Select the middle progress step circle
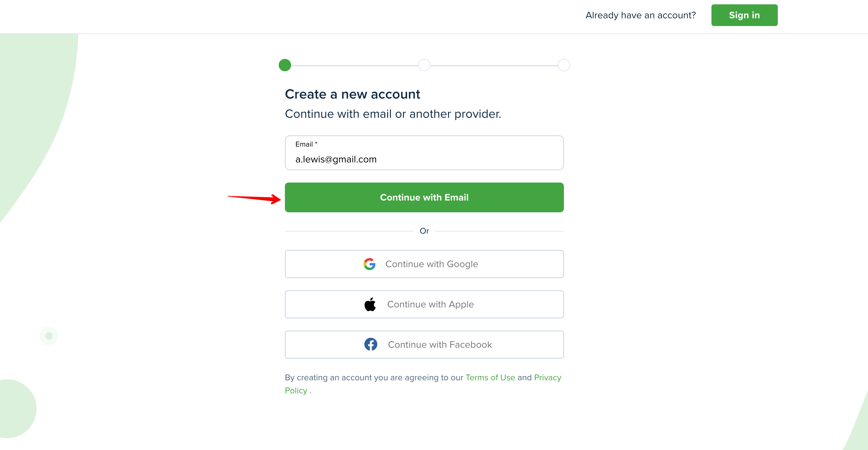The width and height of the screenshot is (868, 450). pos(424,65)
